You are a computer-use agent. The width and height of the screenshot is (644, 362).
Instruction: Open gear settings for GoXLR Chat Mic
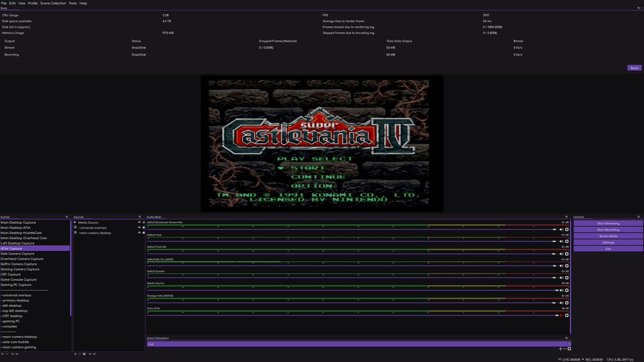pyautogui.click(x=567, y=254)
